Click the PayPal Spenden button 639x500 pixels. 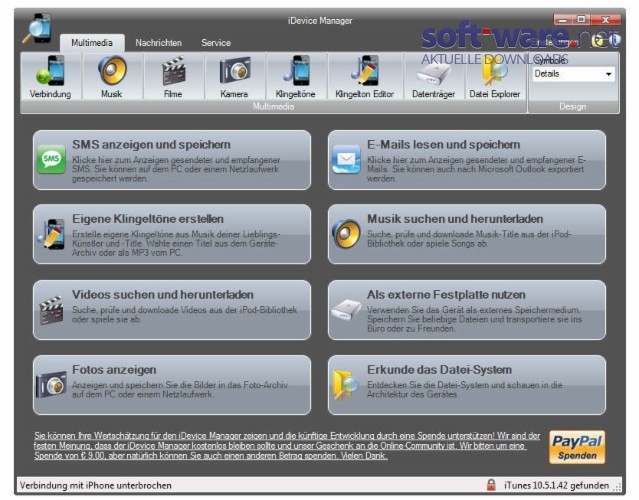[x=577, y=447]
